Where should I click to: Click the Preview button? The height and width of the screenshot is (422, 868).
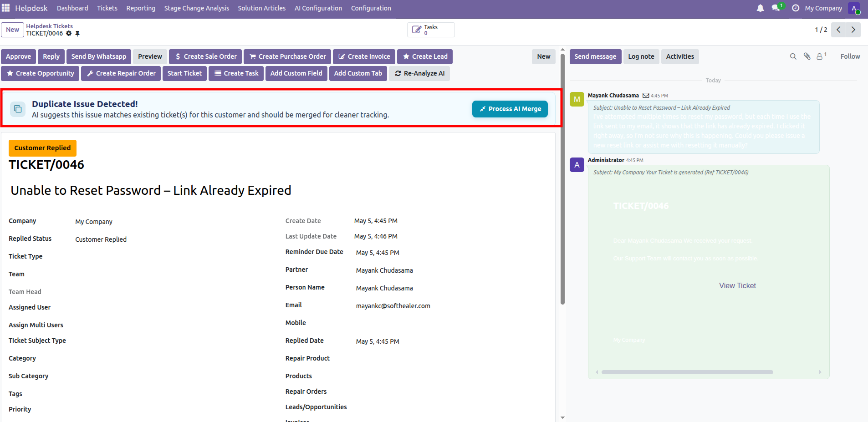(x=150, y=56)
